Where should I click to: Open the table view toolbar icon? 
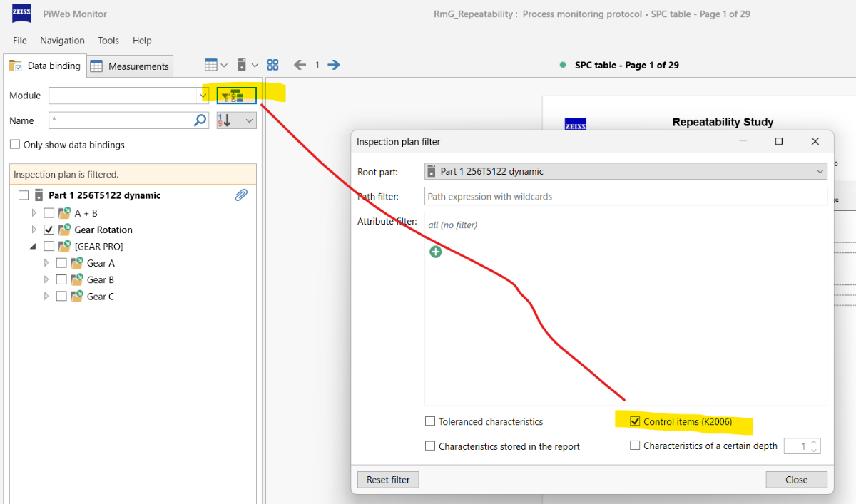coord(212,65)
